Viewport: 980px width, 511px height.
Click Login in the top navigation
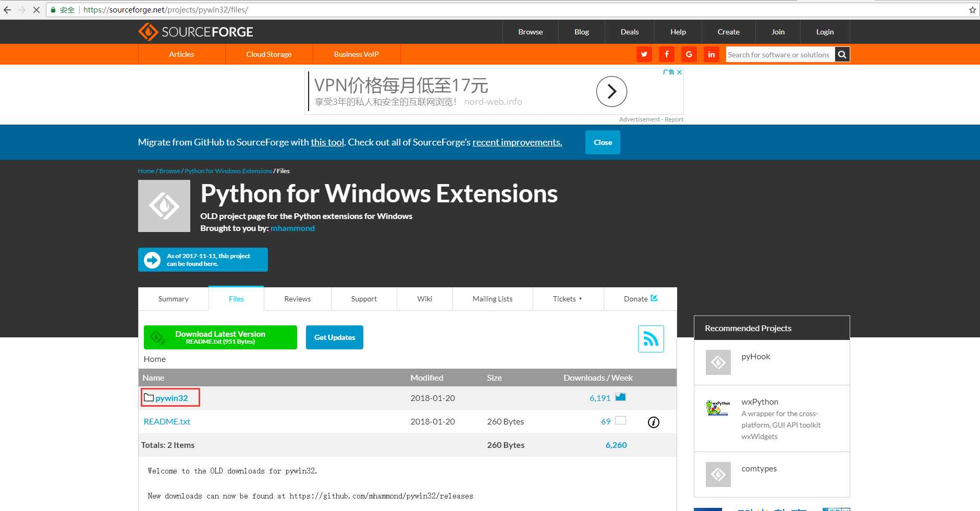pyautogui.click(x=825, y=32)
